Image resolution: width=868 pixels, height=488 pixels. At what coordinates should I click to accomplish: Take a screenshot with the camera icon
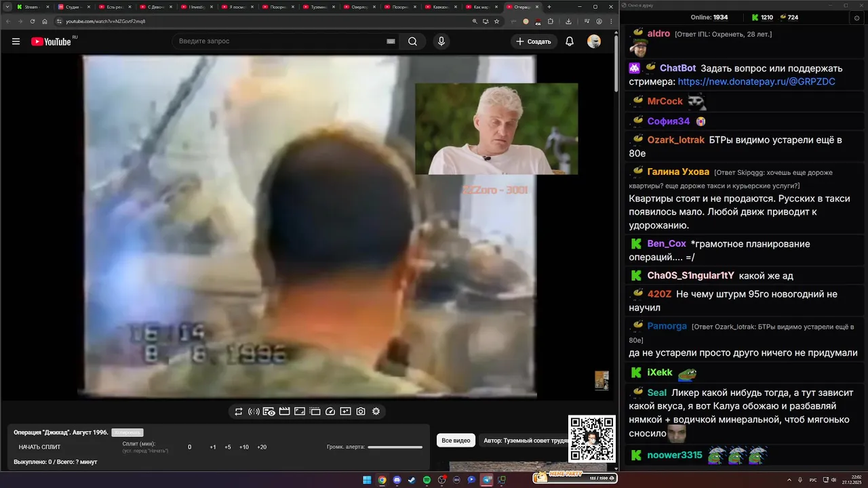[x=361, y=411]
